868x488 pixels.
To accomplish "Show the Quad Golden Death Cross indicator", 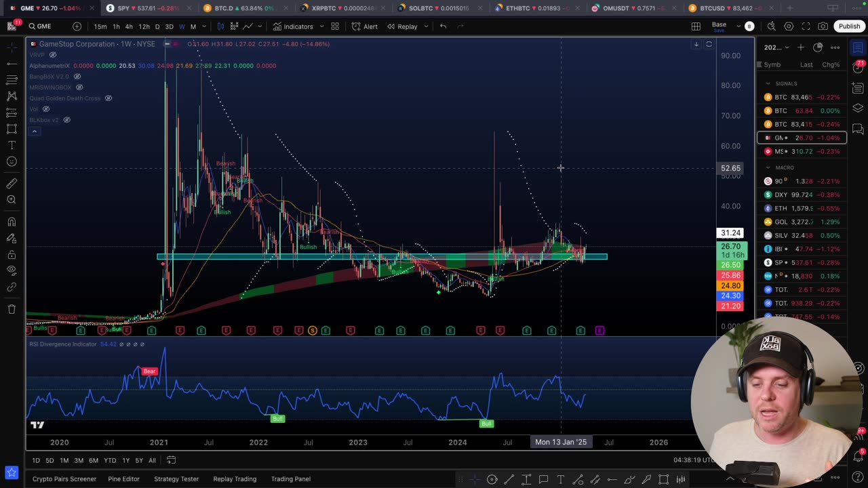I will click(108, 98).
